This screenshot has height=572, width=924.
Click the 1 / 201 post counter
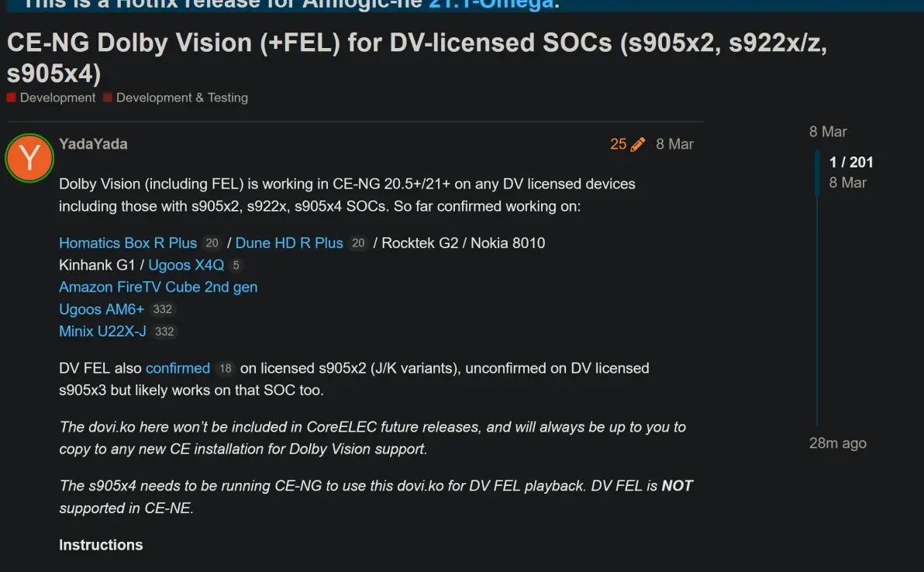(x=851, y=162)
